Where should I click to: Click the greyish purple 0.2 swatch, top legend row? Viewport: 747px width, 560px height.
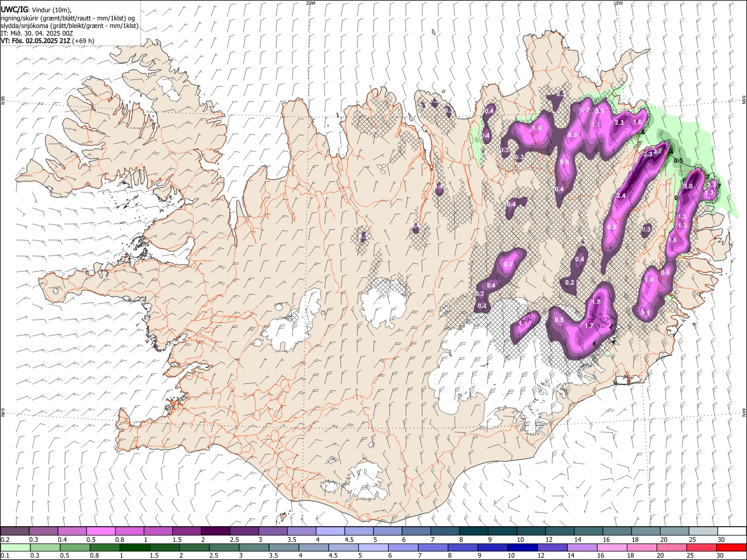tap(15, 531)
